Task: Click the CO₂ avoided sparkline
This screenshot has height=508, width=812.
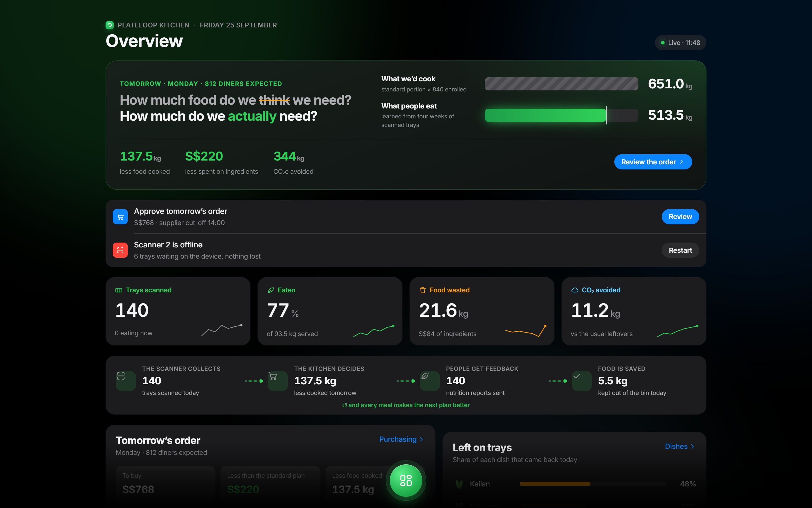Action: [678, 331]
